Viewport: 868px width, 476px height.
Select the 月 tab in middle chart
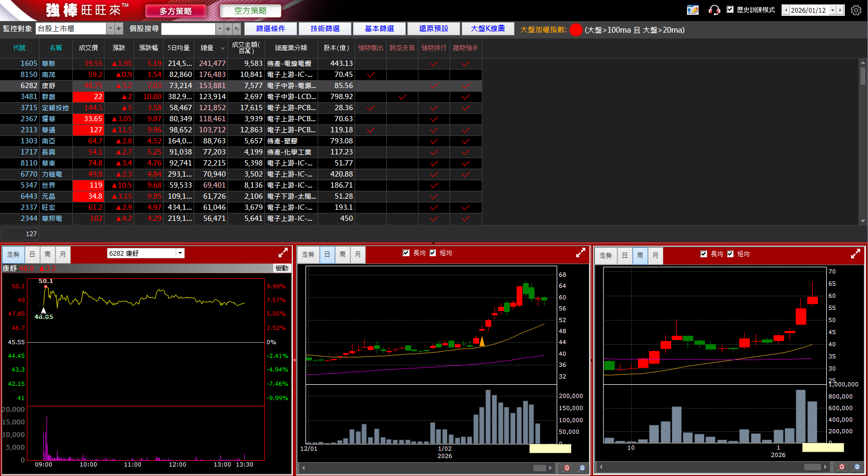tap(358, 255)
